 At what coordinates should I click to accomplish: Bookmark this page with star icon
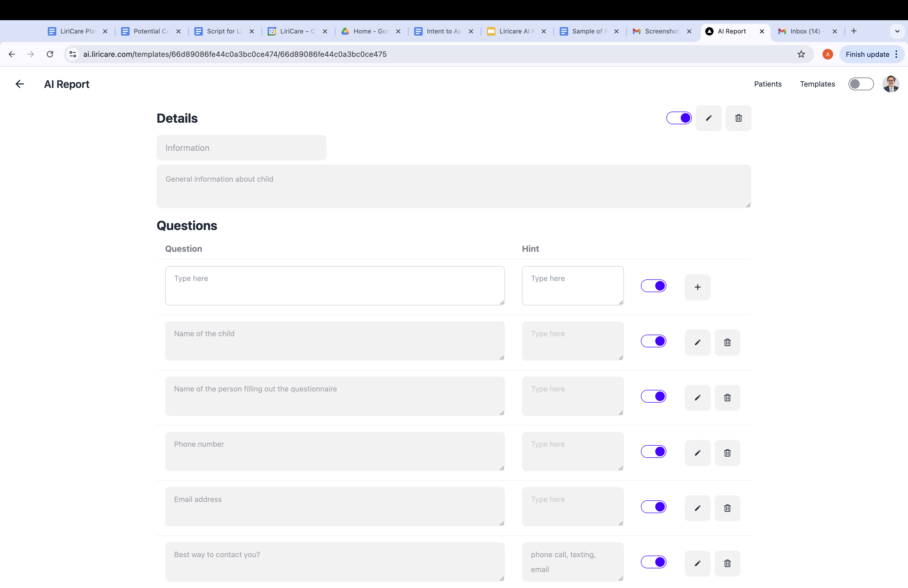click(x=801, y=54)
